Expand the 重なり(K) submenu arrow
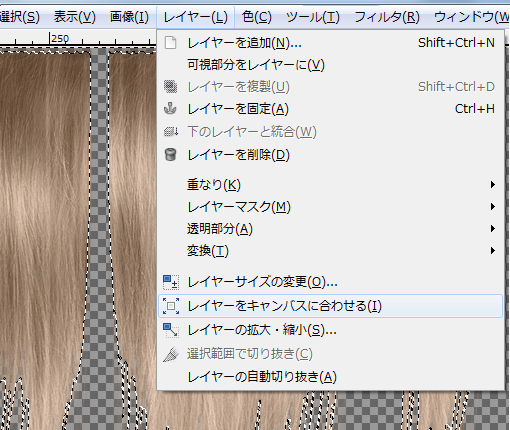This screenshot has width=510, height=430. click(492, 185)
